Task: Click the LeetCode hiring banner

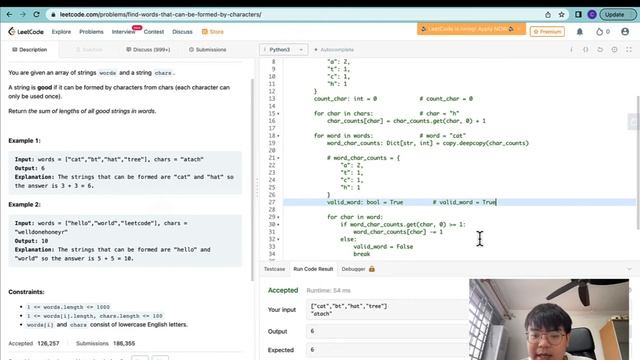Action: tap(471, 29)
